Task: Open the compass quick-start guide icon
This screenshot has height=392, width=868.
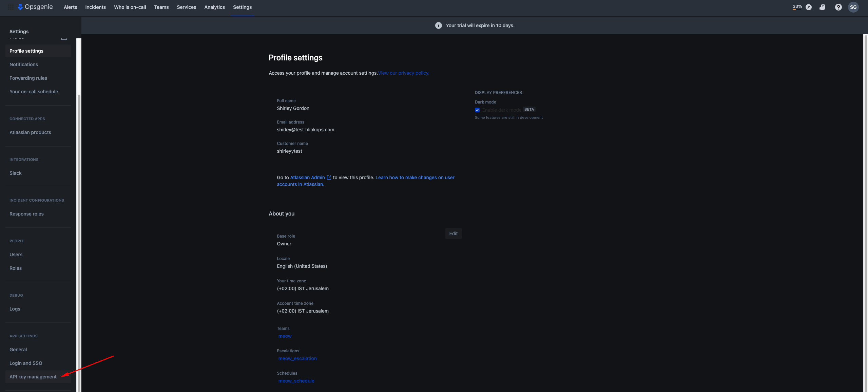Action: [x=809, y=7]
